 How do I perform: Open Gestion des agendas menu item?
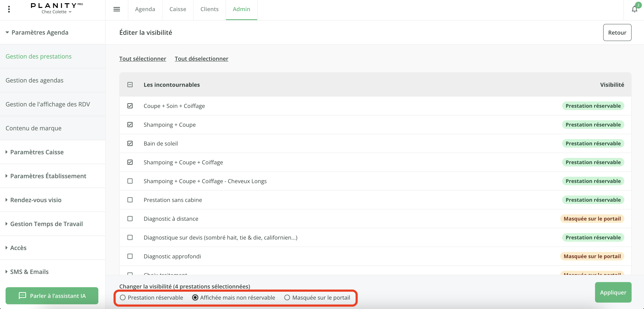(x=34, y=80)
